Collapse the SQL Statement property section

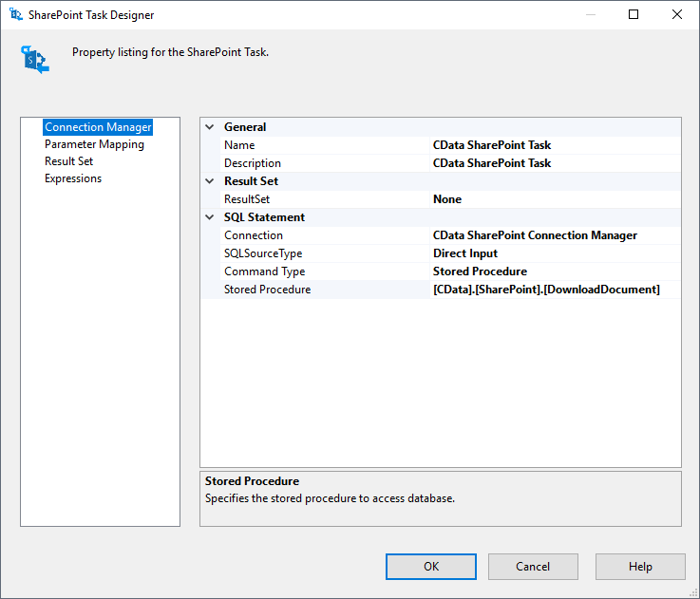(x=210, y=217)
